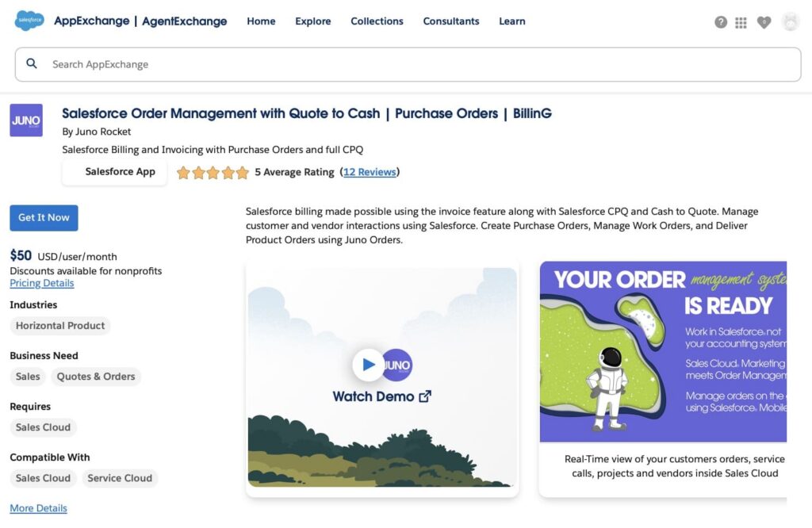The image size is (812, 528).
Task: Open the Watch Demo external link icon
Action: pyautogui.click(x=425, y=396)
